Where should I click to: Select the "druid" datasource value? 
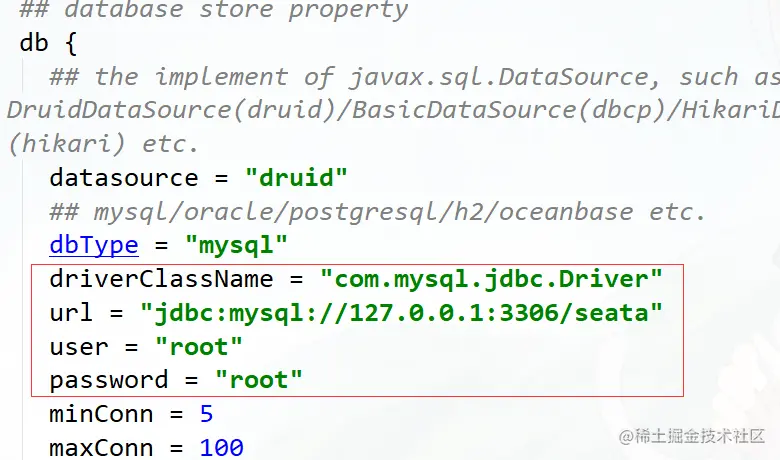click(296, 178)
